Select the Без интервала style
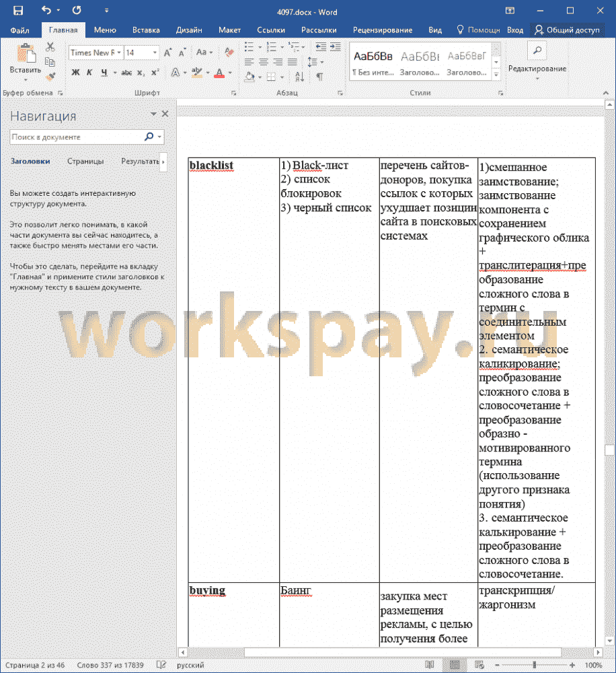This screenshot has width=616, height=673. pyautogui.click(x=373, y=63)
